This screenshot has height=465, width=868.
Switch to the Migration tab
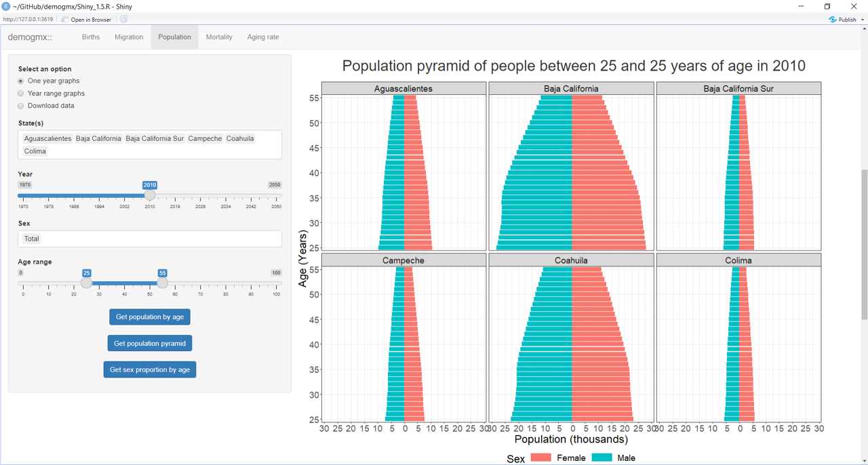tap(129, 37)
